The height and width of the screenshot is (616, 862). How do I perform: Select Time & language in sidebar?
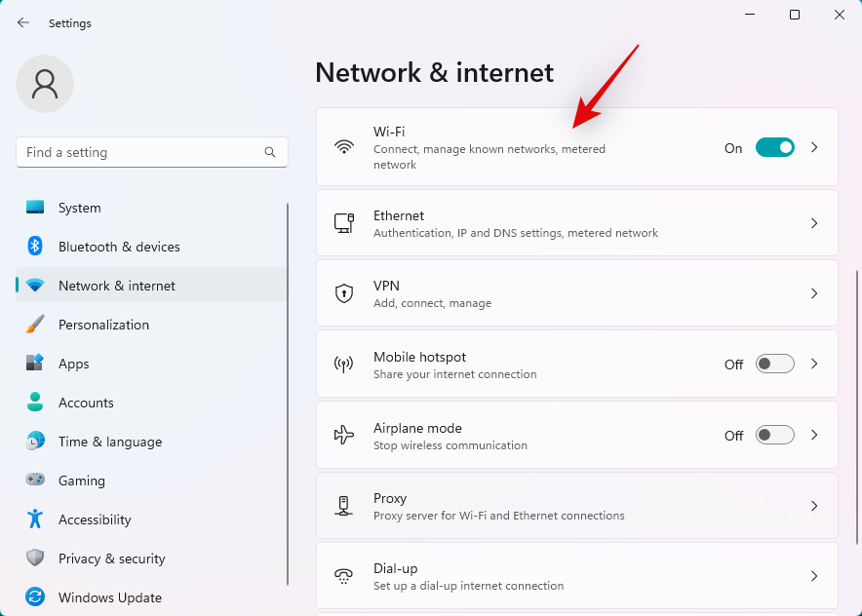pyautogui.click(x=109, y=442)
